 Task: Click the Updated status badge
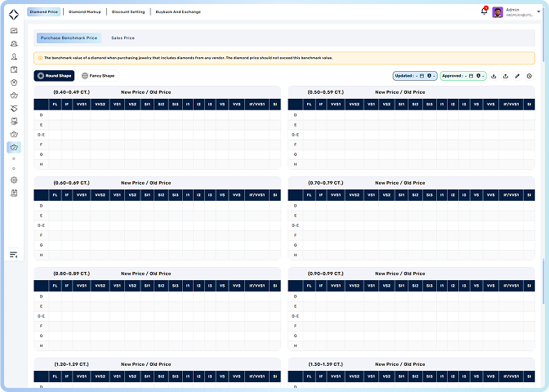point(415,76)
